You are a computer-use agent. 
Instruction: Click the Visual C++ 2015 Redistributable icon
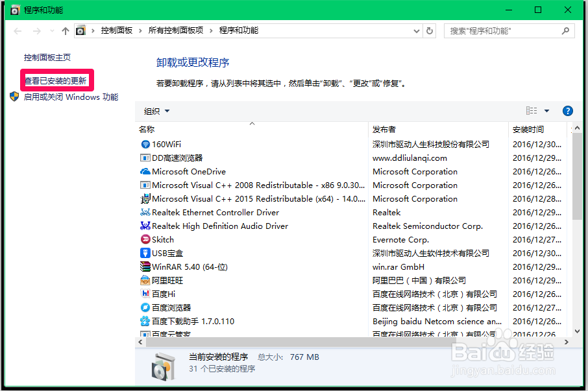pyautogui.click(x=145, y=198)
